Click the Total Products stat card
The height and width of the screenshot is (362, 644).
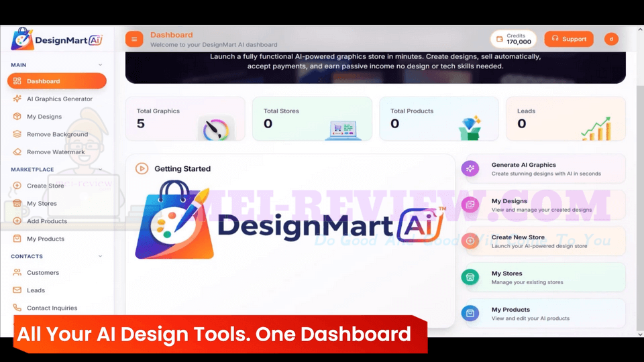(439, 119)
